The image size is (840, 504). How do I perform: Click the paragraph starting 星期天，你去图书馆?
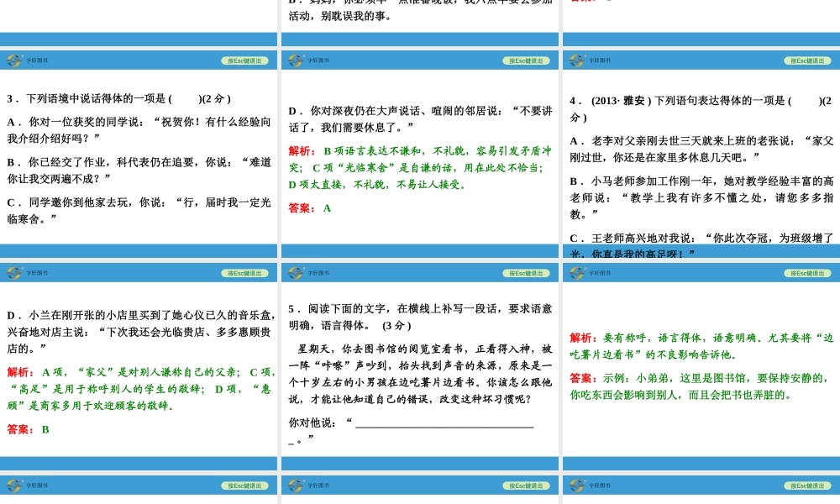pos(421,374)
